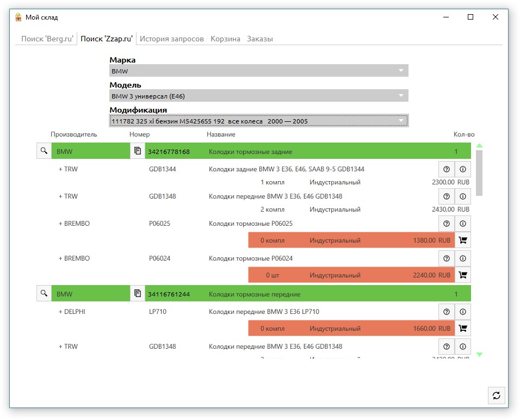Click offer 0 компл Индустриальный 1660,00 RUB
Screen dimensions: 520x420
(x=351, y=329)
